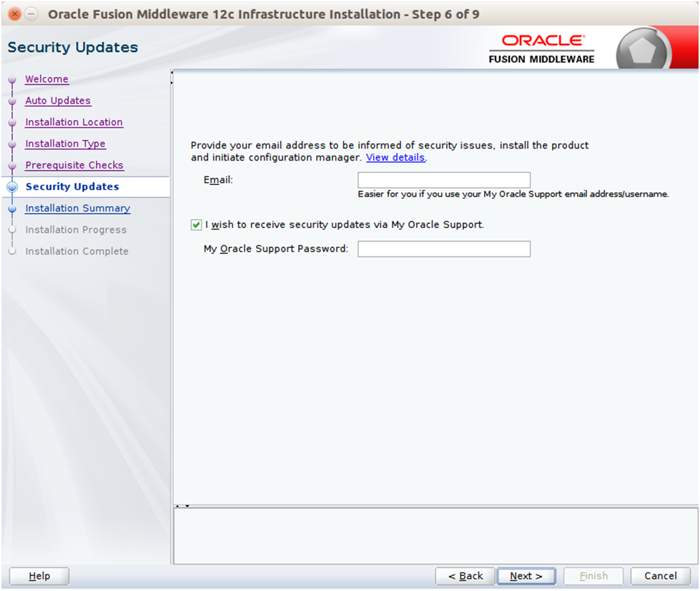This screenshot has height=591, width=700.
Task: Select the Security Updates step
Action: [x=72, y=187]
